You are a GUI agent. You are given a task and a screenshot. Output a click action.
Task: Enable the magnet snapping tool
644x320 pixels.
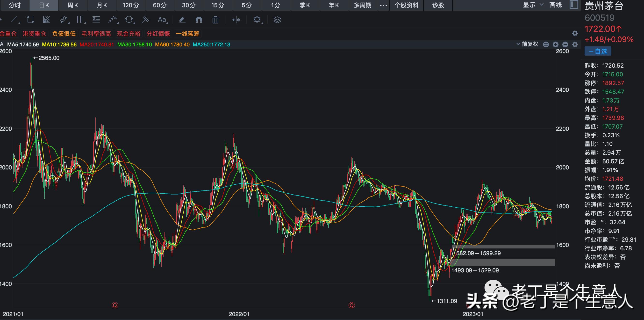(x=199, y=20)
